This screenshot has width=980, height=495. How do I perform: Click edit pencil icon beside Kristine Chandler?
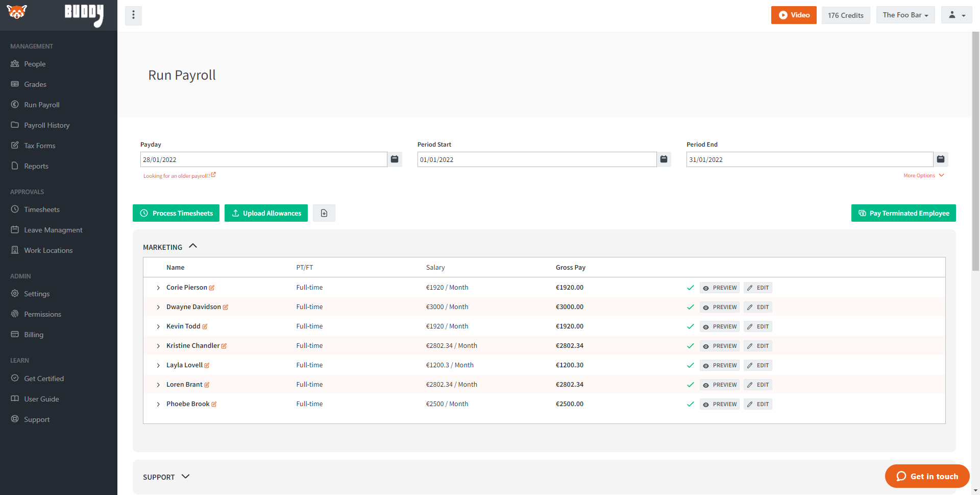click(224, 346)
